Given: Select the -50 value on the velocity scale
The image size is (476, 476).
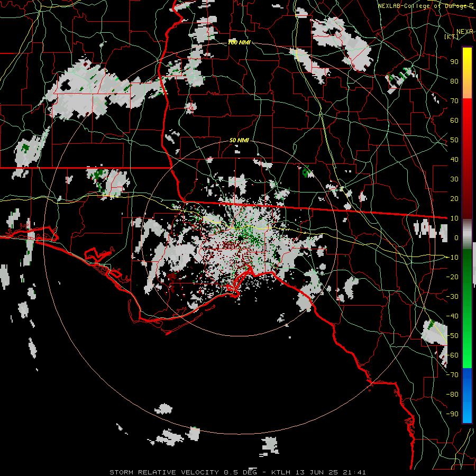Looking at the screenshot, I should point(452,336).
